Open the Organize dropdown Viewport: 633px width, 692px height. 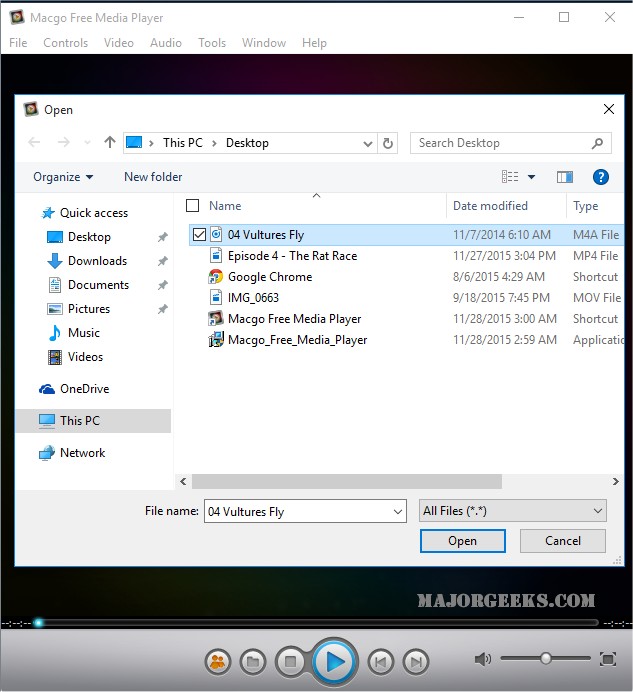[63, 177]
